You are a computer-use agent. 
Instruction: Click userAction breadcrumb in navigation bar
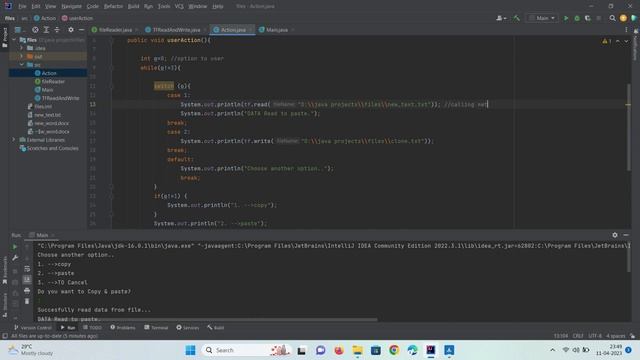(77, 18)
